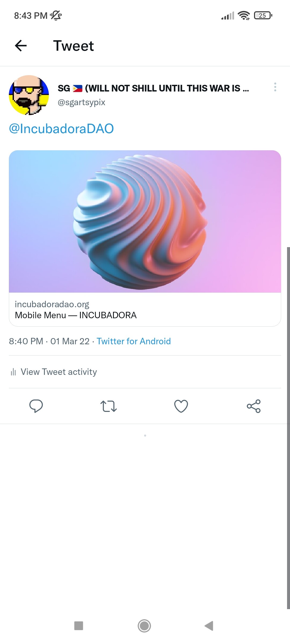This screenshot has height=644, width=290.
Task: Open the @IncubadoraDAO mention link
Action: click(x=61, y=129)
